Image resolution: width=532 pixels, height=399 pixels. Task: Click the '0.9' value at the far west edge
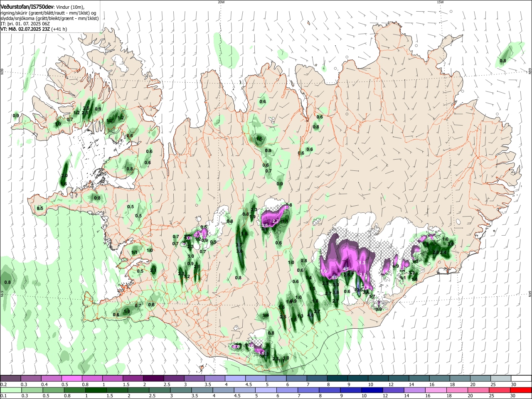pos(16,116)
